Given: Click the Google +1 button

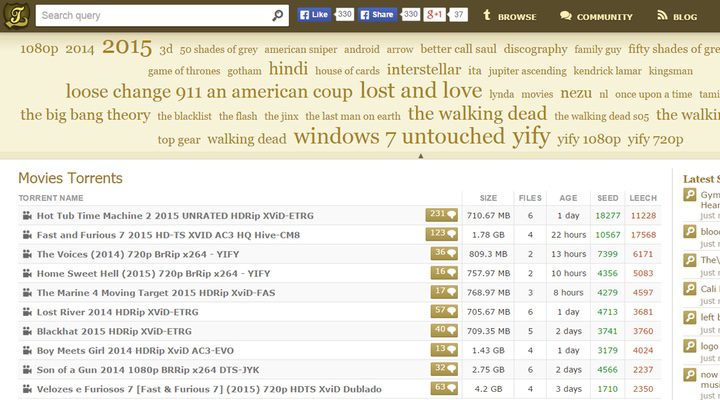Looking at the screenshot, I should (x=434, y=15).
